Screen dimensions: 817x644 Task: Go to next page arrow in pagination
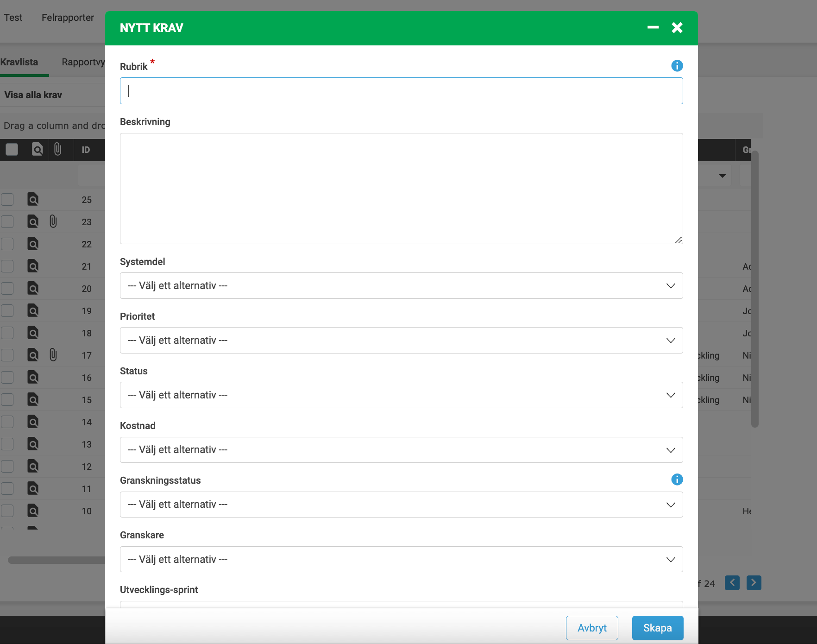(754, 582)
